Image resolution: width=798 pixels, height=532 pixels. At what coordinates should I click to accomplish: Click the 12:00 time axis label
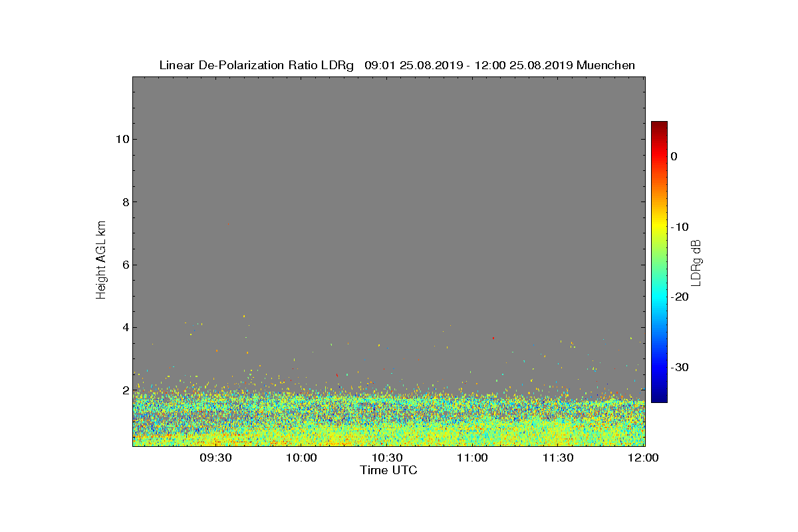click(644, 458)
